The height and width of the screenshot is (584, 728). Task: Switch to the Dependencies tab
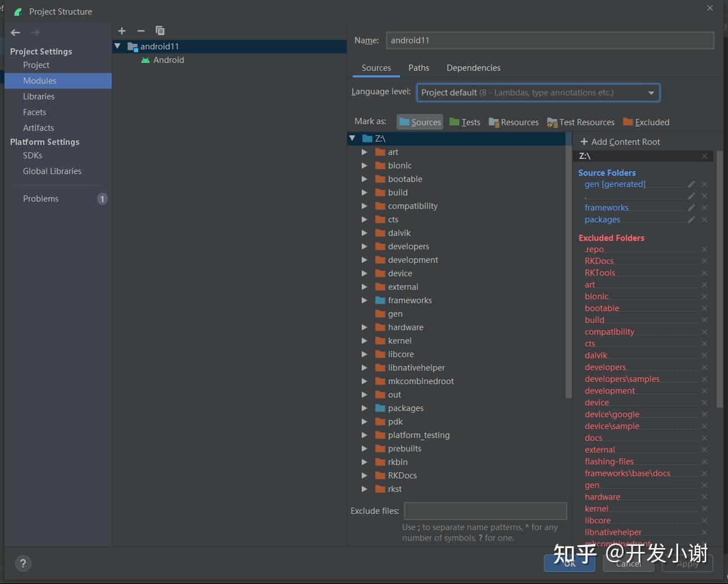(473, 67)
